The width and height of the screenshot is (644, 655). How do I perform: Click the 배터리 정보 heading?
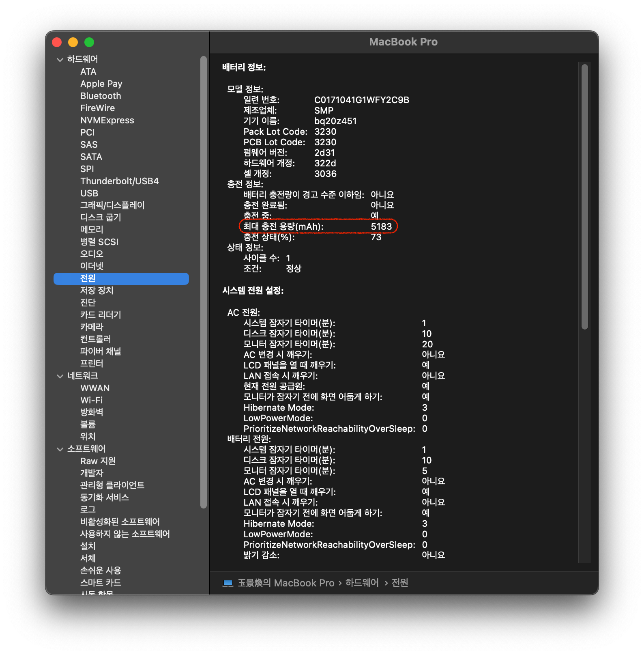pyautogui.click(x=244, y=67)
